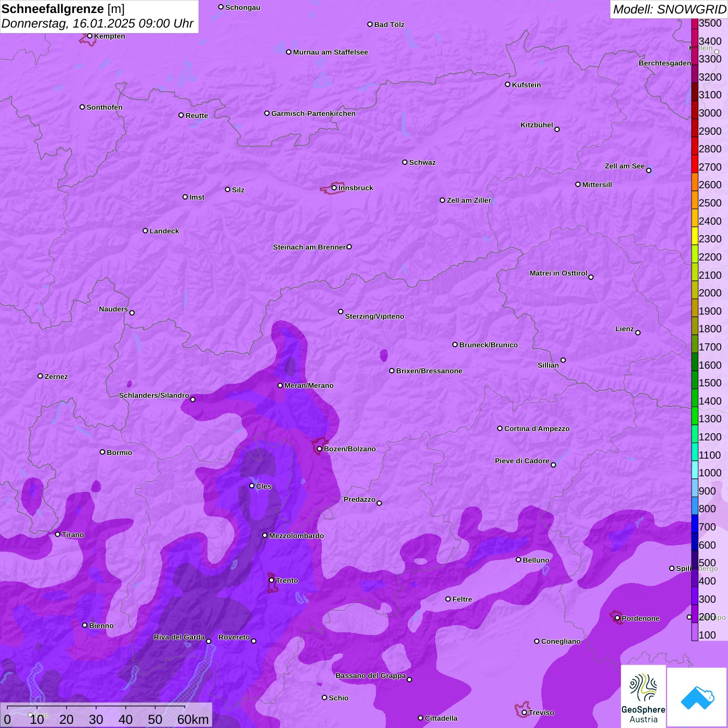This screenshot has width=728, height=728.
Task: Click the Zell am See label
Action: [x=625, y=166]
